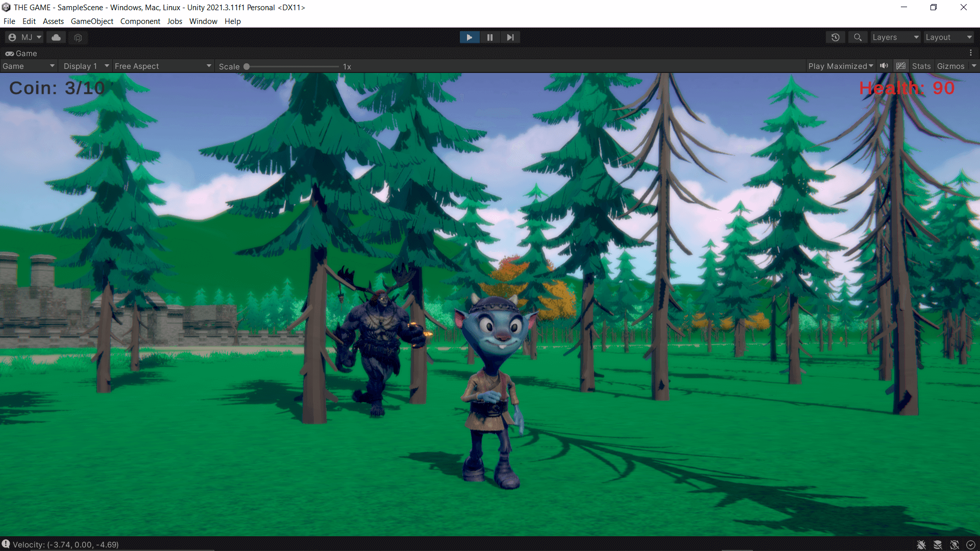Toggle Gizmos display in Game view
Viewport: 980px width, 551px height.
(950, 66)
